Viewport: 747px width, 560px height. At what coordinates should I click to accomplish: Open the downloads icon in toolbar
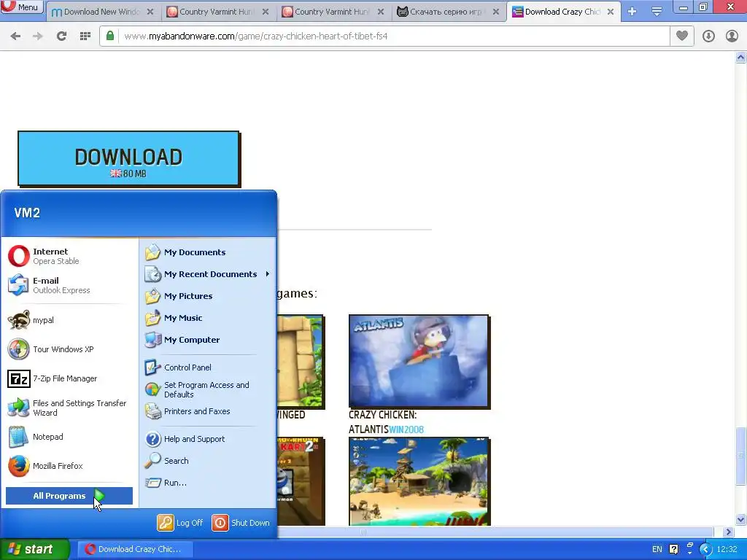708,36
